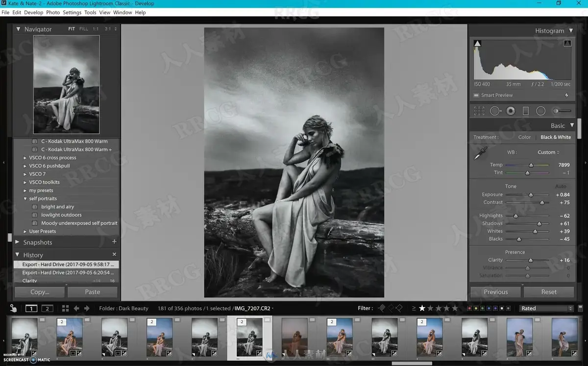Collapse the Navigator panel
The height and width of the screenshot is (366, 588).
click(x=18, y=29)
